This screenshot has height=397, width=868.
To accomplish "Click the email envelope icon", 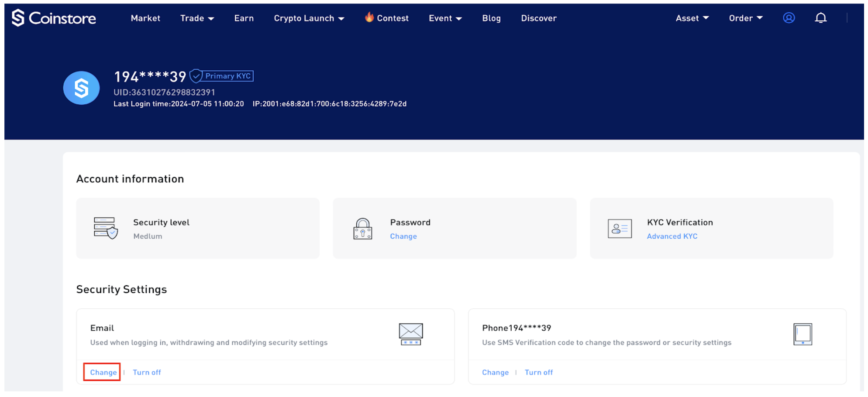I will coord(411,334).
